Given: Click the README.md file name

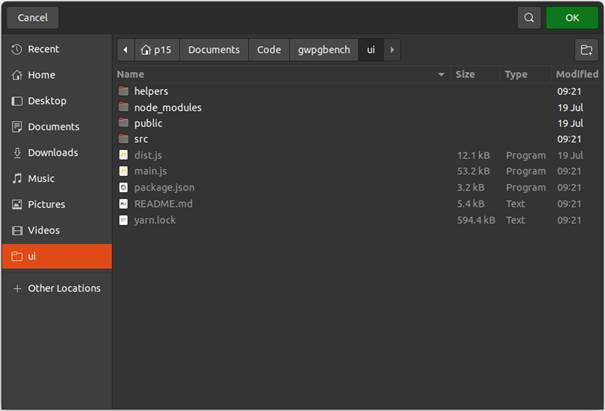Looking at the screenshot, I should coord(163,204).
